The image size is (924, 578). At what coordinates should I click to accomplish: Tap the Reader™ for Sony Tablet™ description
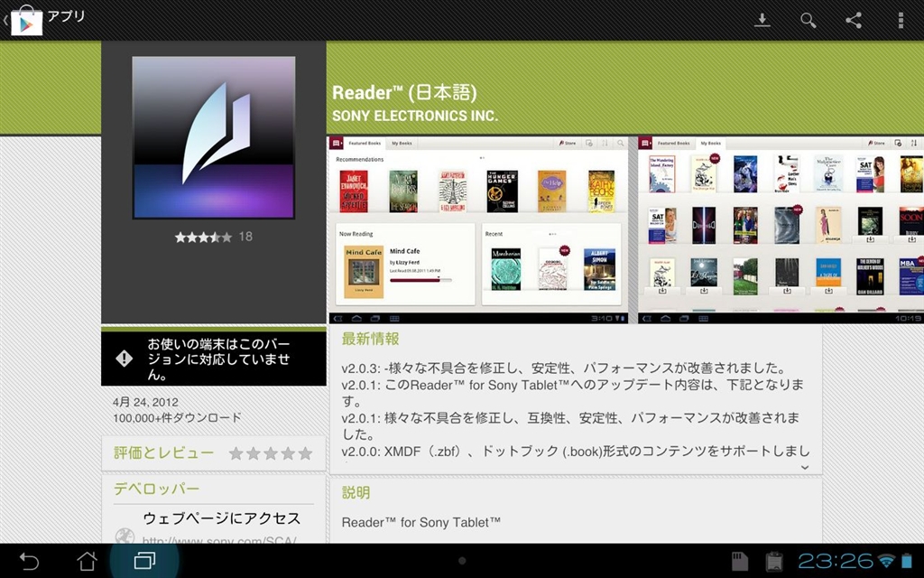(x=420, y=523)
